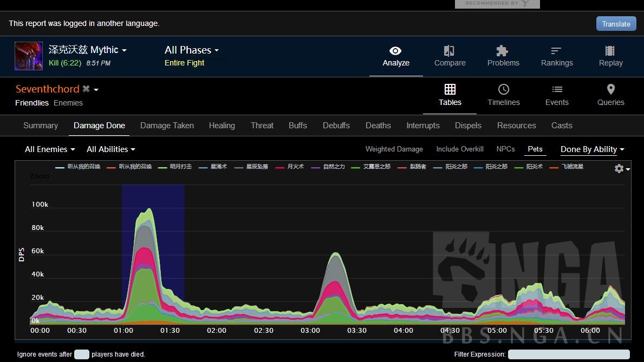This screenshot has height=362, width=644.
Task: Expand the All Phases dropdown
Action: pyautogui.click(x=192, y=50)
